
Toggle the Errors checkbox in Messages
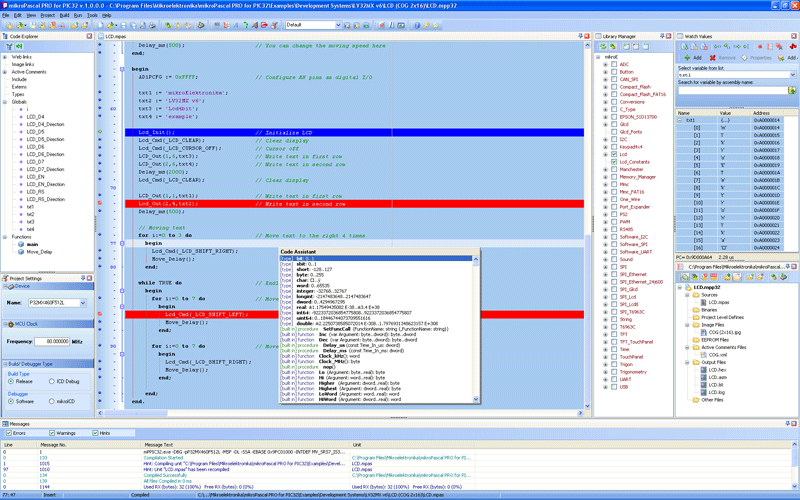9,433
